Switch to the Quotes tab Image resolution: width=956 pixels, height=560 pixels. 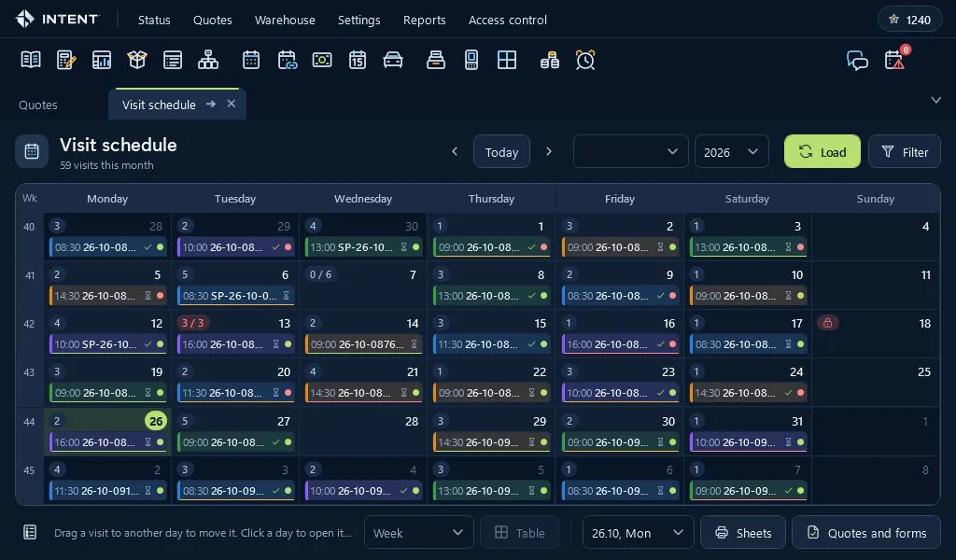point(37,105)
